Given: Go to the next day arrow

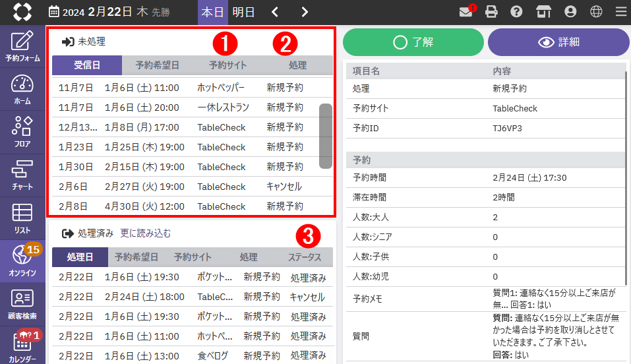Looking at the screenshot, I should pyautogui.click(x=304, y=12).
